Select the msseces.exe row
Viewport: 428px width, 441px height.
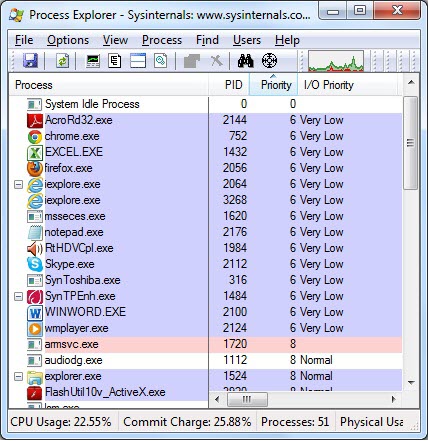[205, 216]
